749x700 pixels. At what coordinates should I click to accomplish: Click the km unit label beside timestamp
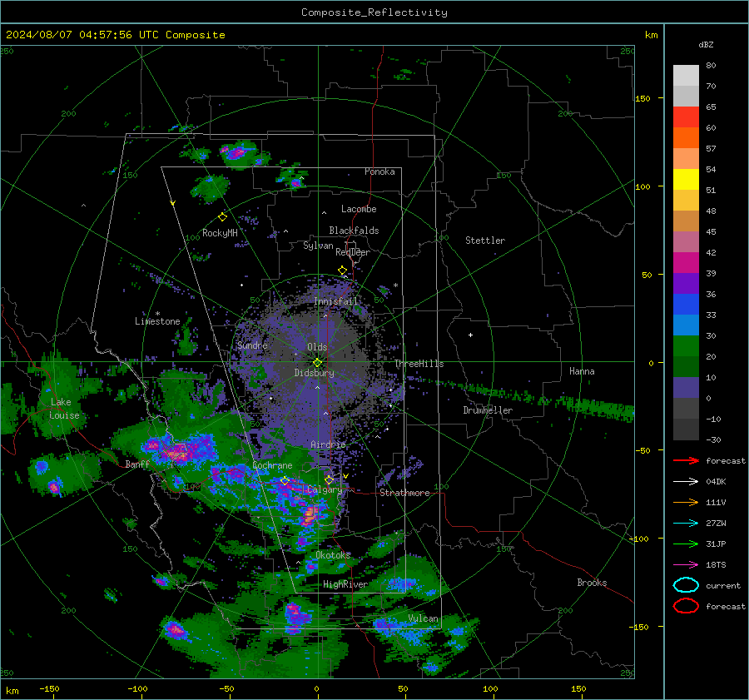point(651,35)
